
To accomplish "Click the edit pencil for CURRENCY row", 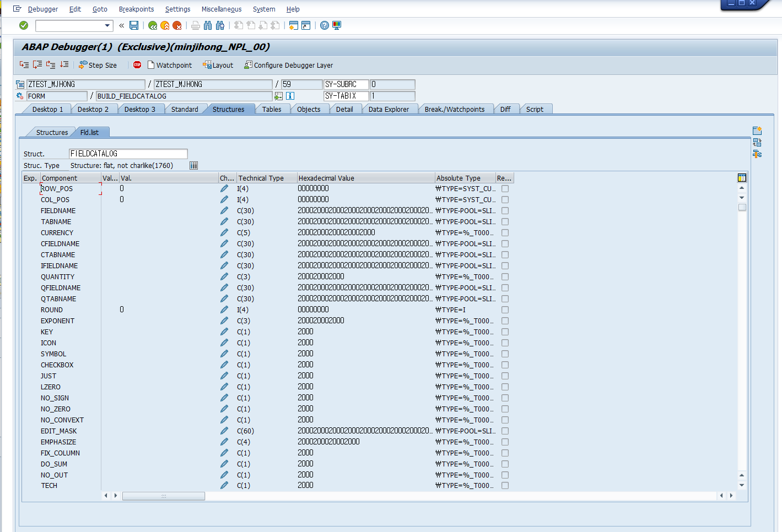I will coord(224,232).
